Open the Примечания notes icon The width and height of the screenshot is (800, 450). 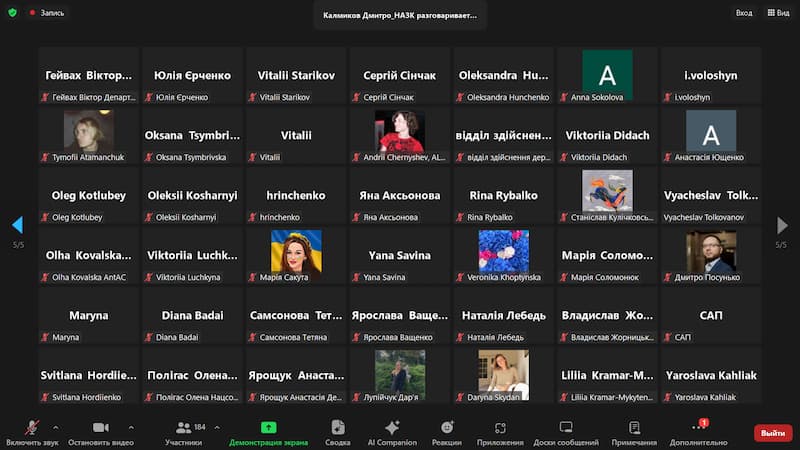(634, 427)
